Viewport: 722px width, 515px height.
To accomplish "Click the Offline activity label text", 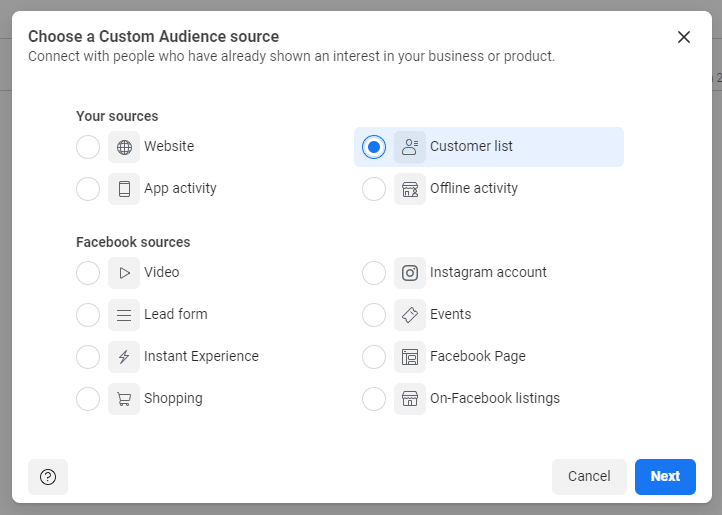I will (474, 188).
